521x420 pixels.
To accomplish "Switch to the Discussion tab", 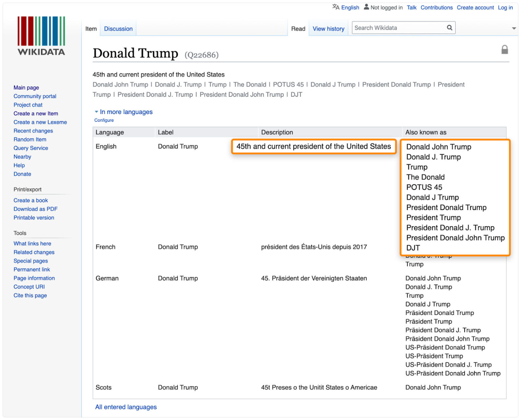I will 118,29.
